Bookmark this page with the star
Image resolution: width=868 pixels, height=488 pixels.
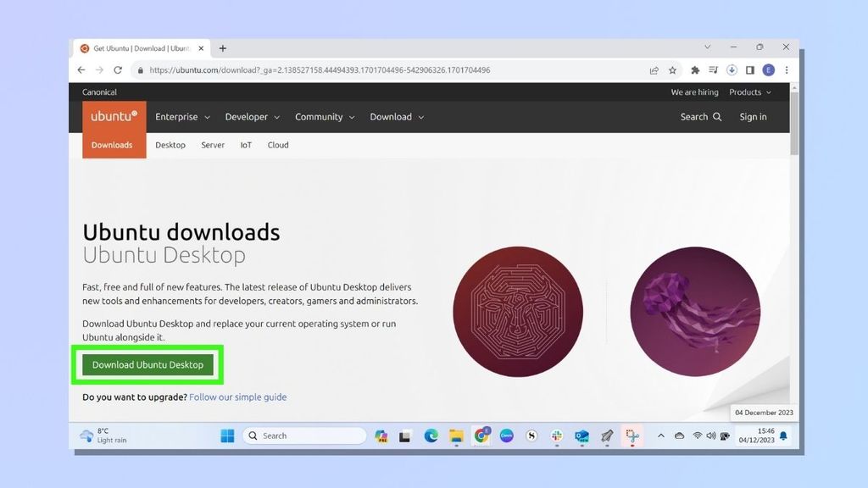672,70
